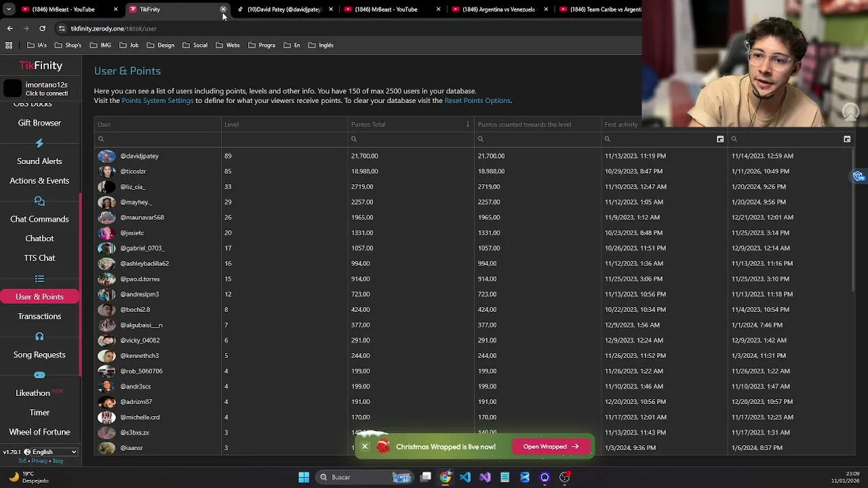Click the list icon above User & Points
Screen dimensions: 868x488
pos(39,279)
